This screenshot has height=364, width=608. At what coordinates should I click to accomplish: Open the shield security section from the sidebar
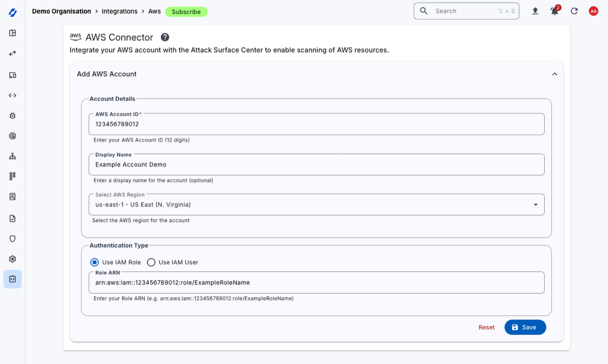tap(12, 238)
